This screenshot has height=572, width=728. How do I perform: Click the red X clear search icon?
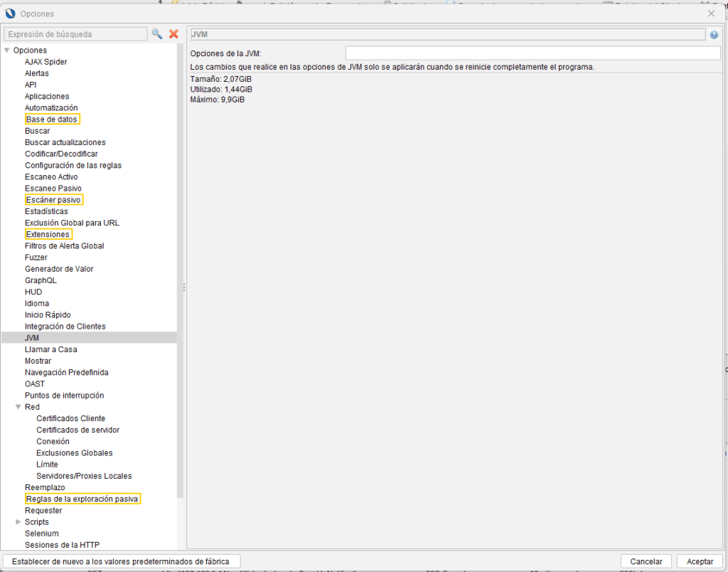coord(173,34)
